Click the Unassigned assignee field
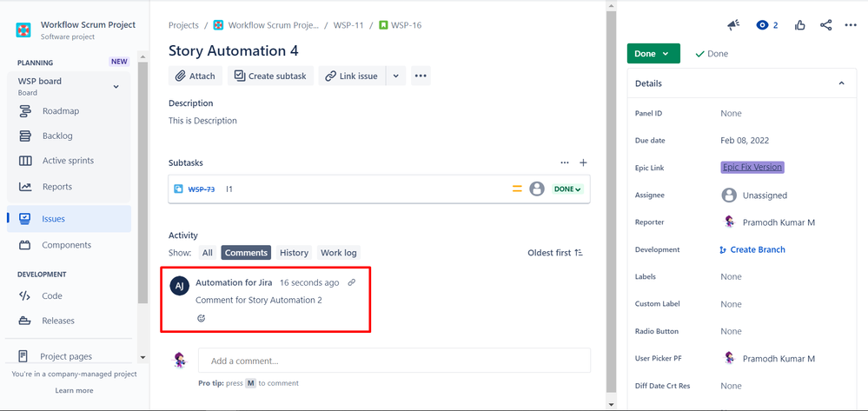Image resolution: width=868 pixels, height=411 pixels. [754, 195]
